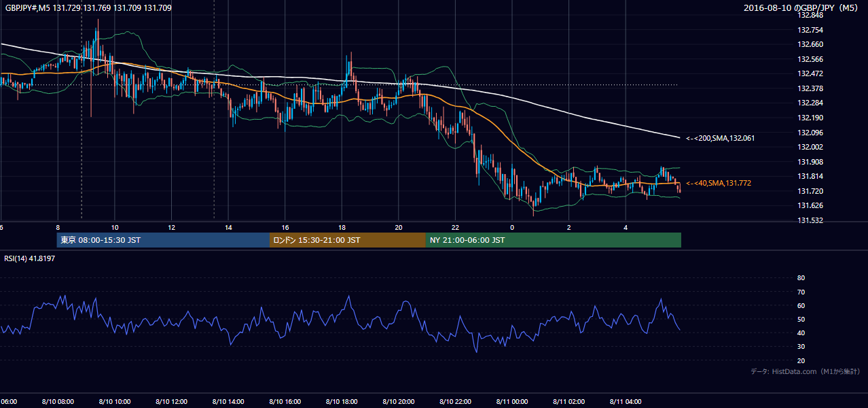
Task: Click the 60 level on the RSI scale
Action: 801,305
